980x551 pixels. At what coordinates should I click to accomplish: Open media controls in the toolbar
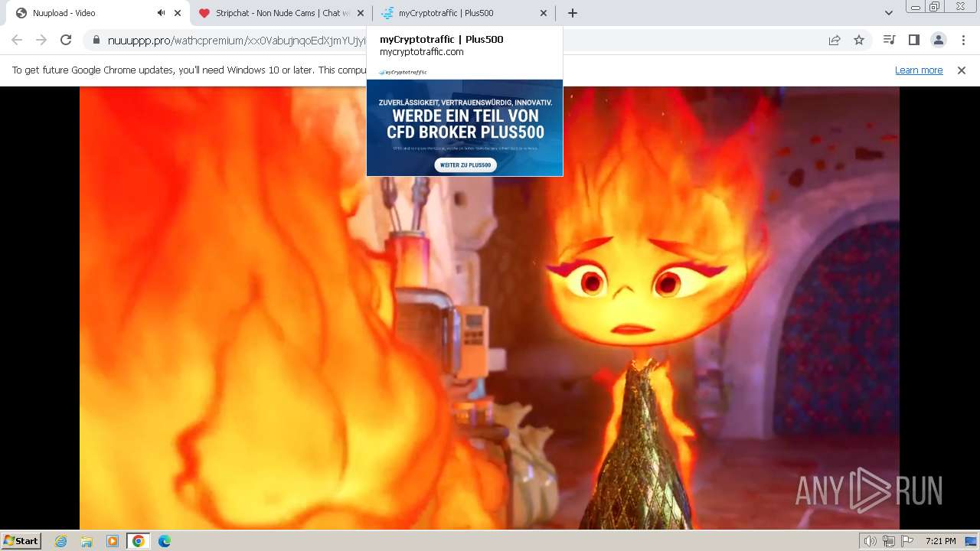tap(889, 40)
